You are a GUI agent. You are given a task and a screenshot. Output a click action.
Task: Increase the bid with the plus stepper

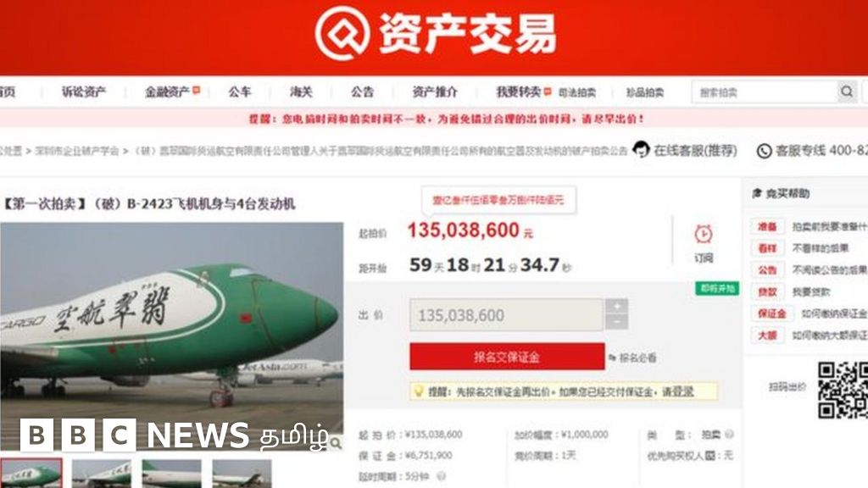[617, 306]
